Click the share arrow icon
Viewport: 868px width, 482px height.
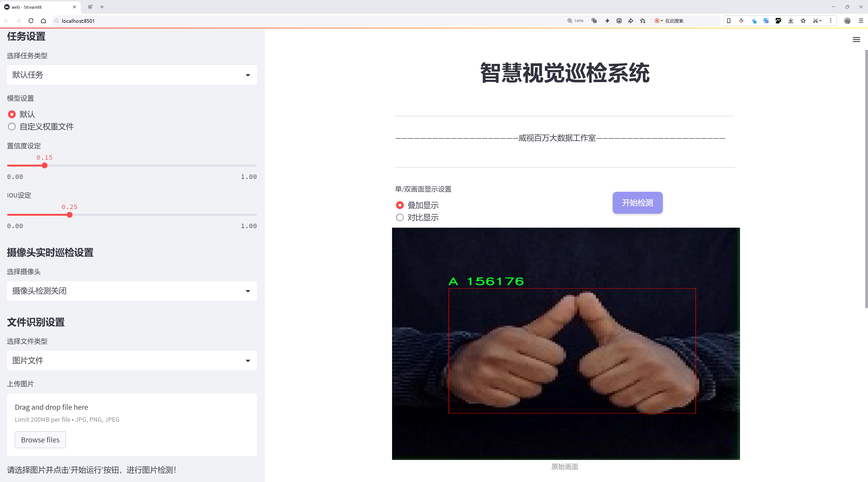[631, 21]
